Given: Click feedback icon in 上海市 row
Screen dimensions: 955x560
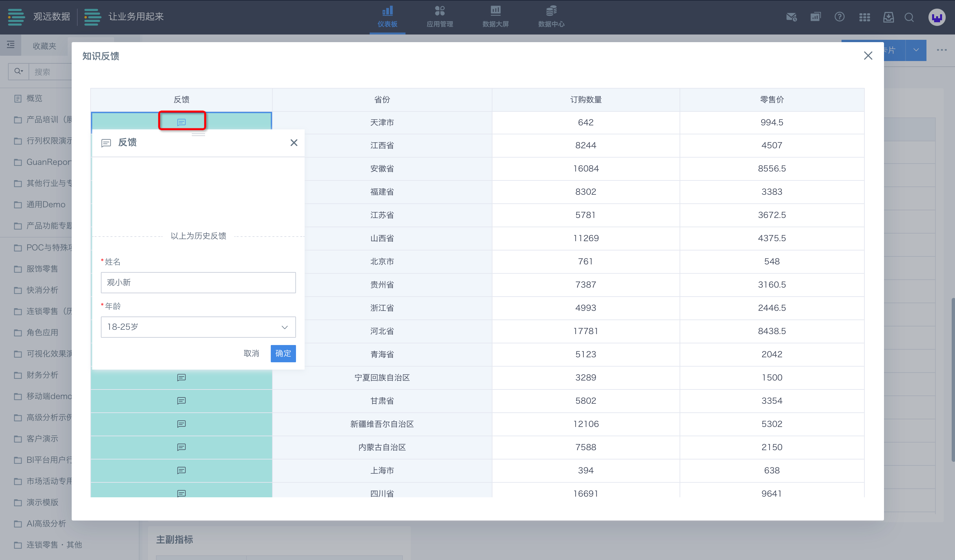Looking at the screenshot, I should tap(182, 470).
